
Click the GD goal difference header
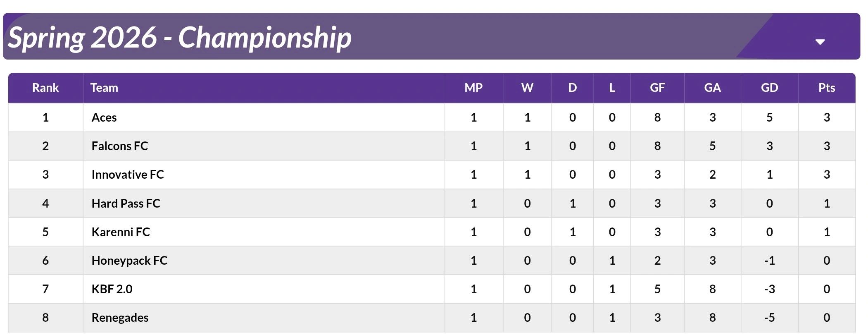(769, 88)
